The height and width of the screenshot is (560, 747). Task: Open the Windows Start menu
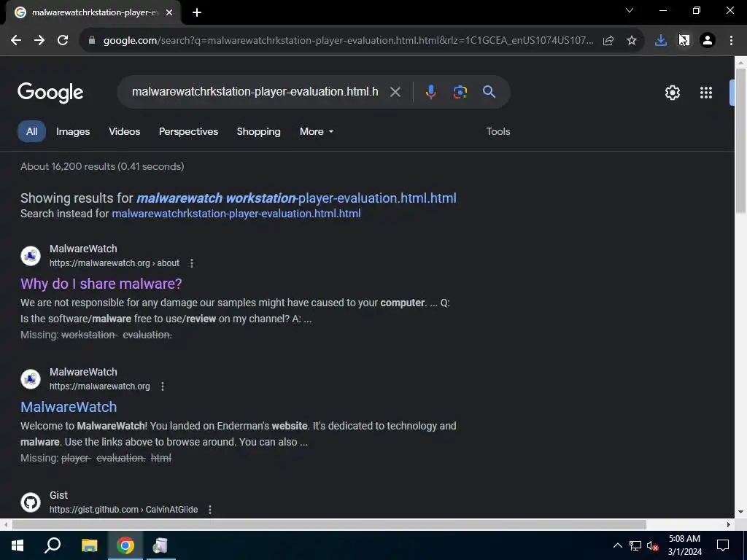18,545
